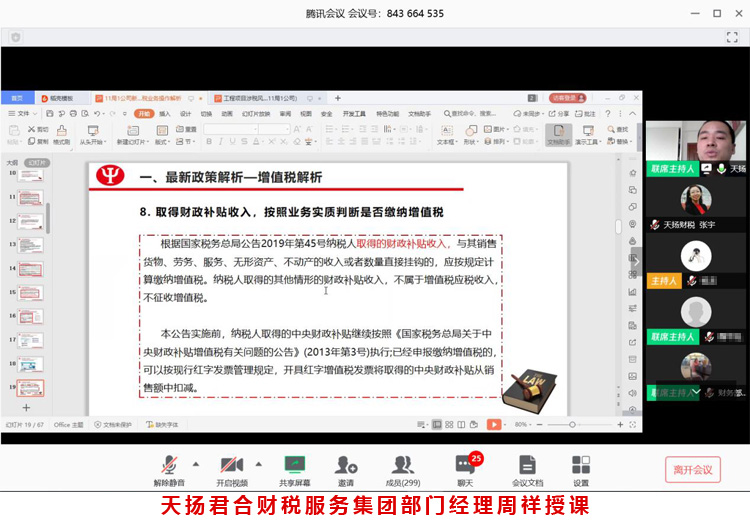Click the add slide plus below thumbnails
Viewport: 750px width, 520px height.
pos(26,407)
